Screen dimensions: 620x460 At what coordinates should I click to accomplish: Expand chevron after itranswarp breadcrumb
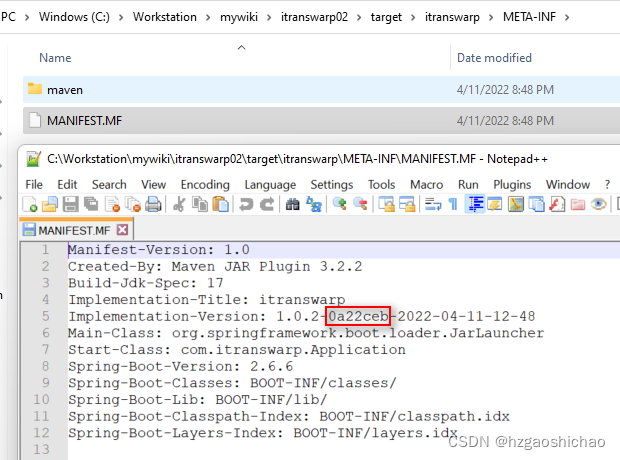(491, 17)
